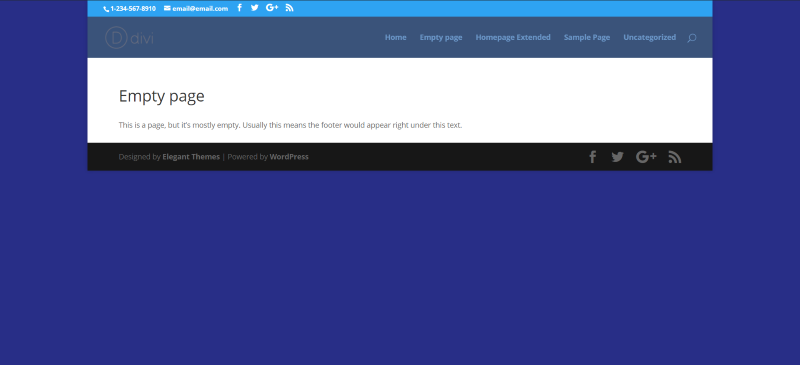Follow the WordPress footer link
800x365 pixels.
coord(289,157)
